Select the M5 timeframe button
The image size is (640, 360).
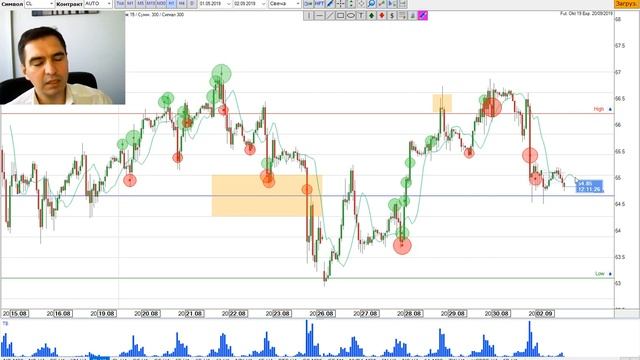tap(140, 4)
